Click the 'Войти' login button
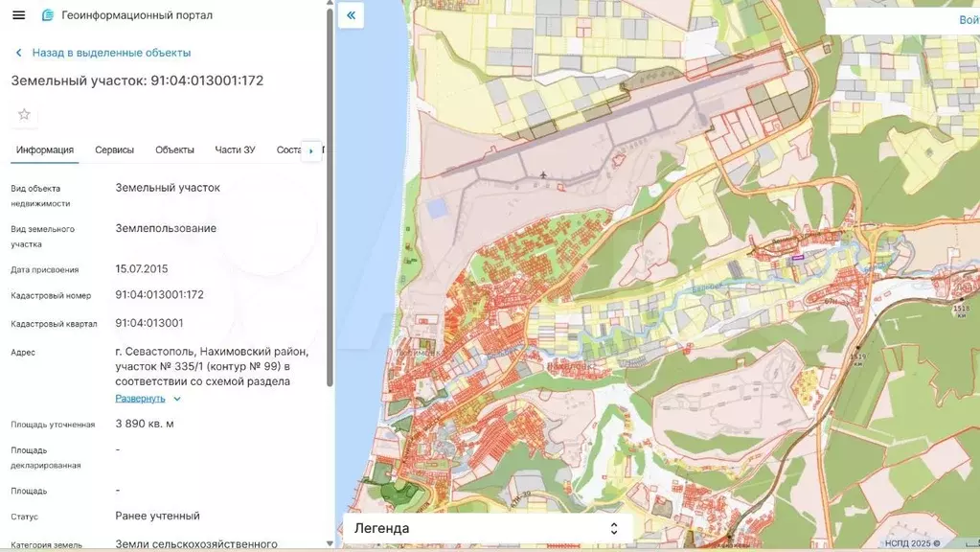 (968, 20)
